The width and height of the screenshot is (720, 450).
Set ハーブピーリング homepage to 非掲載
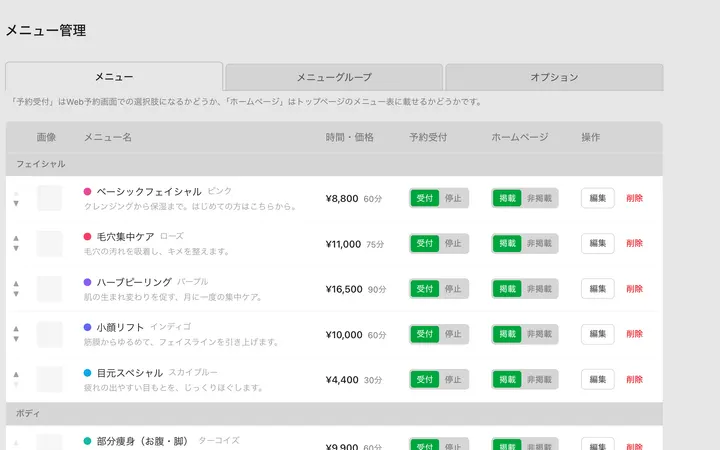[540, 289]
